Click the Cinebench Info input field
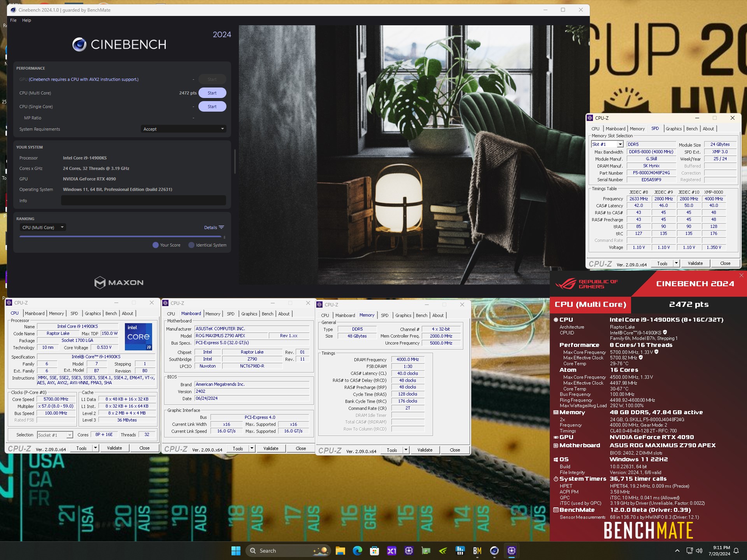This screenshot has width=747, height=560. (144, 201)
